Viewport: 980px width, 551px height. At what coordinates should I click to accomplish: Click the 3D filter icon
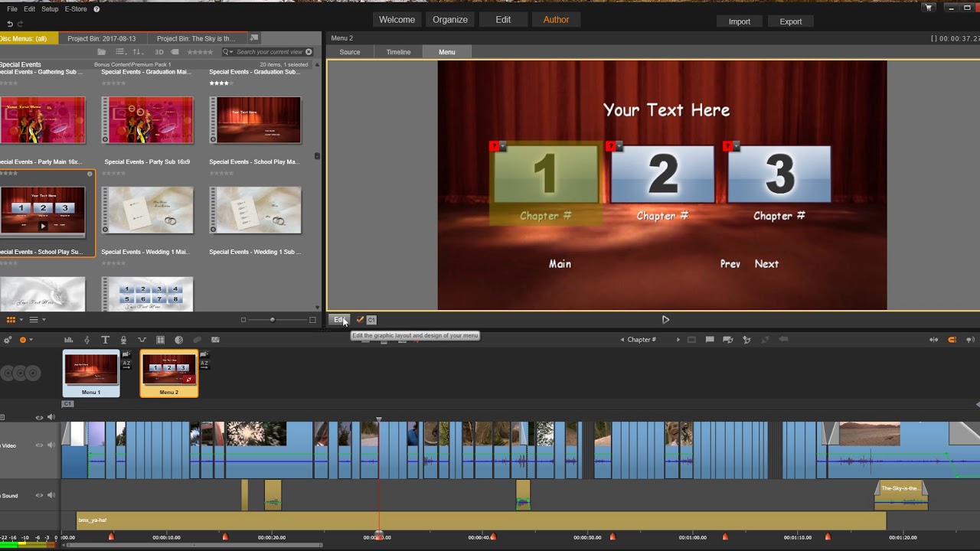click(159, 52)
